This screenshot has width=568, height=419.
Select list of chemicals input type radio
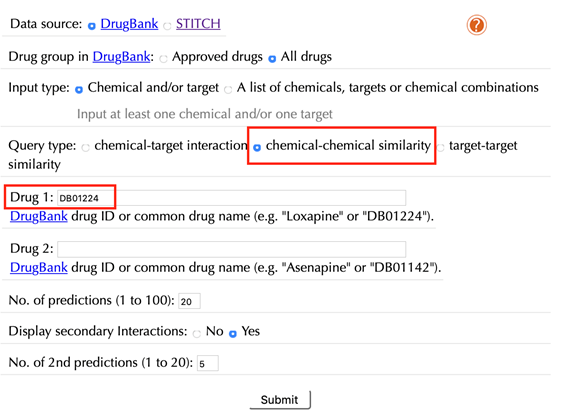(x=228, y=89)
